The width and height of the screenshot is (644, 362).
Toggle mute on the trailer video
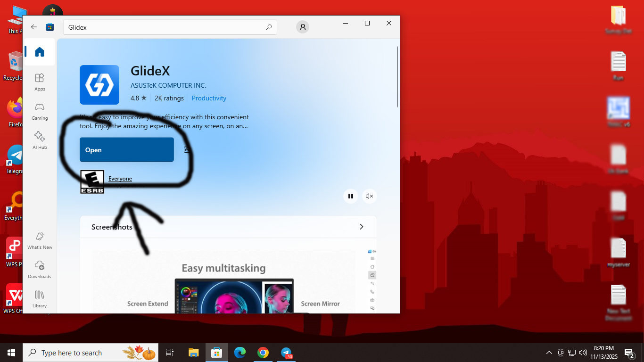point(370,196)
